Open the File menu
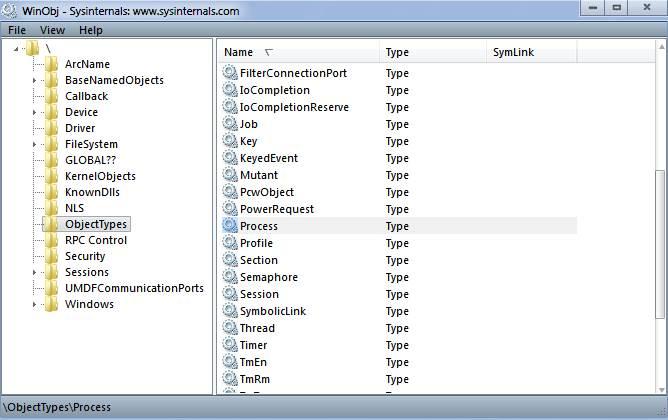The image size is (668, 420). 17,30
